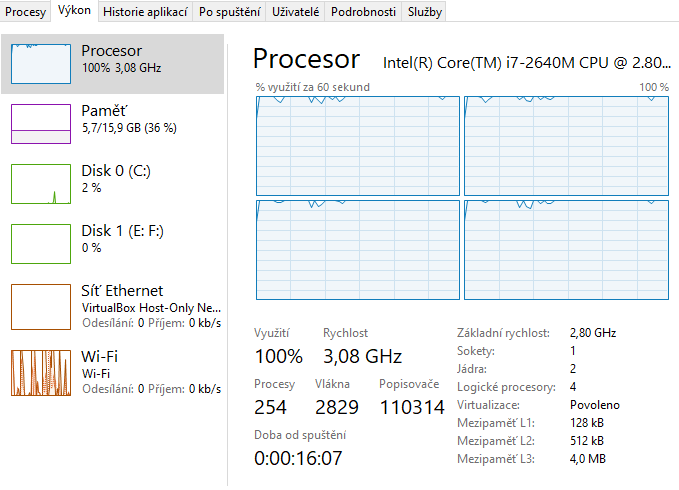This screenshot has height=490, width=679.
Task: Click the Disk 0 (C:) activity thumbnail
Action: 41,184
